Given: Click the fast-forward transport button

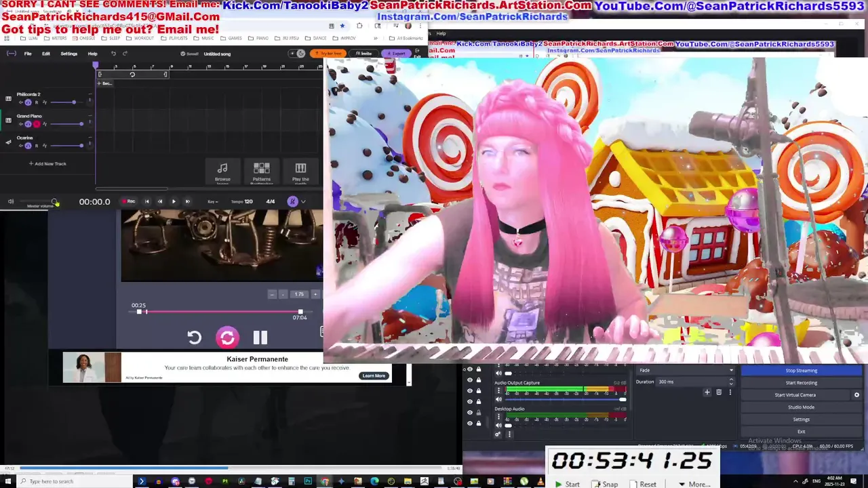Looking at the screenshot, I should pyautogui.click(x=188, y=201).
